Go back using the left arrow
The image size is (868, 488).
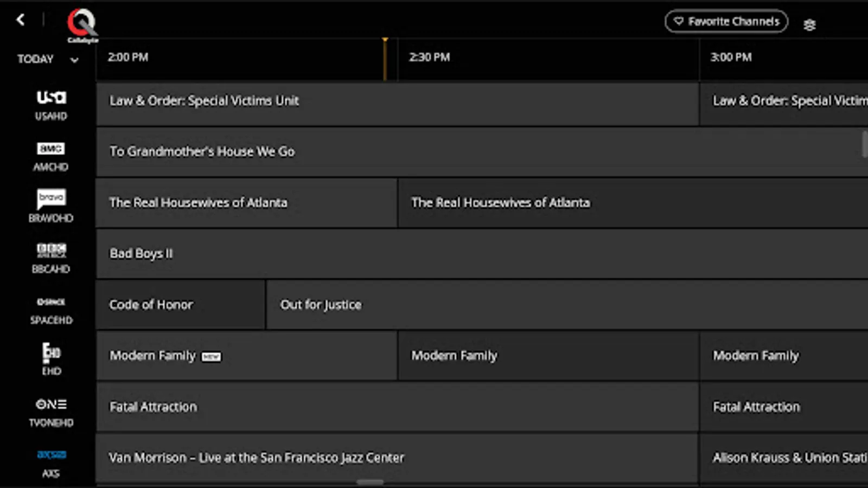[21, 20]
